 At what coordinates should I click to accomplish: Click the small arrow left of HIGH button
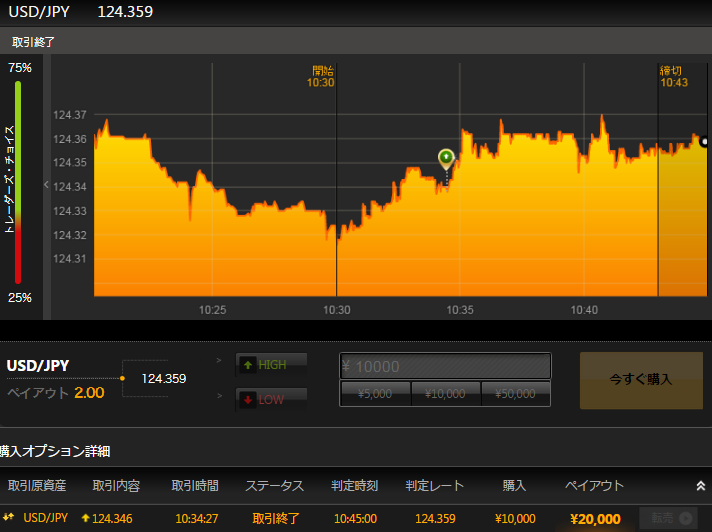point(219,360)
